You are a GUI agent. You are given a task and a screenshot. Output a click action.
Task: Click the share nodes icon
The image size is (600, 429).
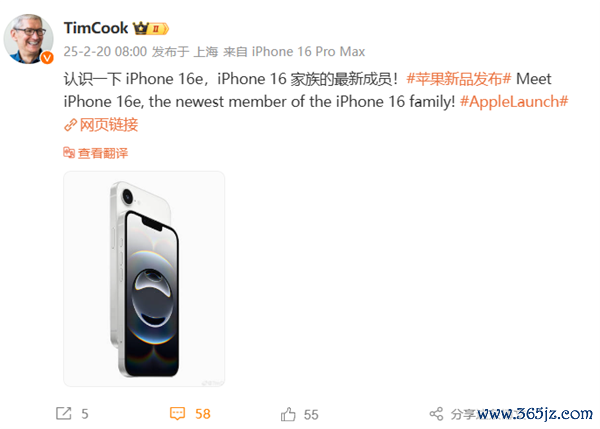point(436,414)
